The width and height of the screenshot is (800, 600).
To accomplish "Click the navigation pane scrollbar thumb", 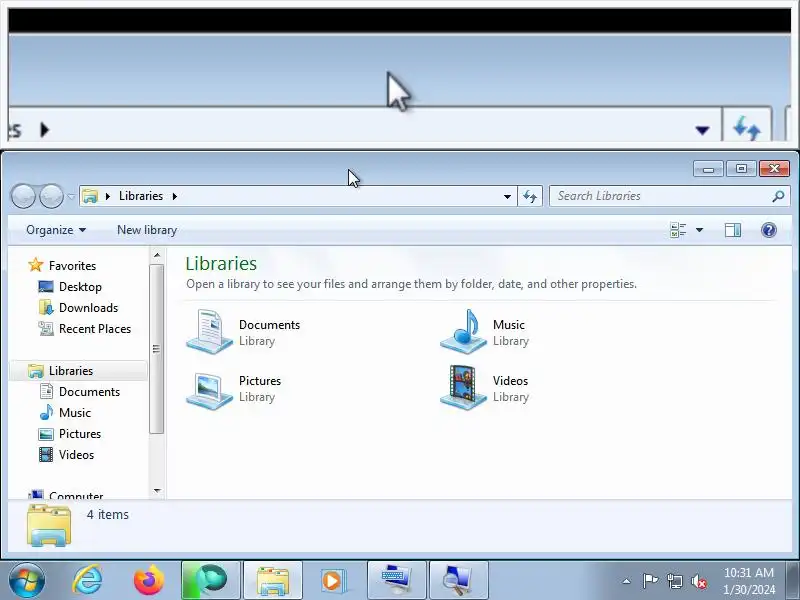I will (157, 349).
